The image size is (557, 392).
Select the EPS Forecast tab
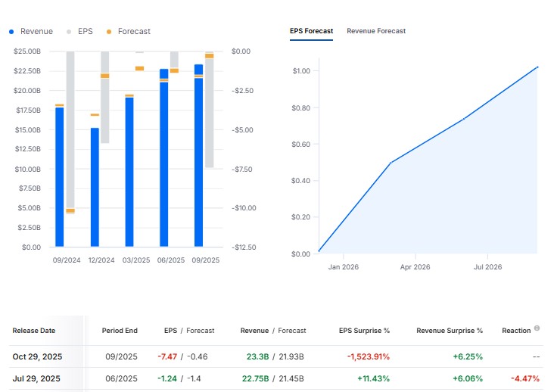pyautogui.click(x=311, y=31)
